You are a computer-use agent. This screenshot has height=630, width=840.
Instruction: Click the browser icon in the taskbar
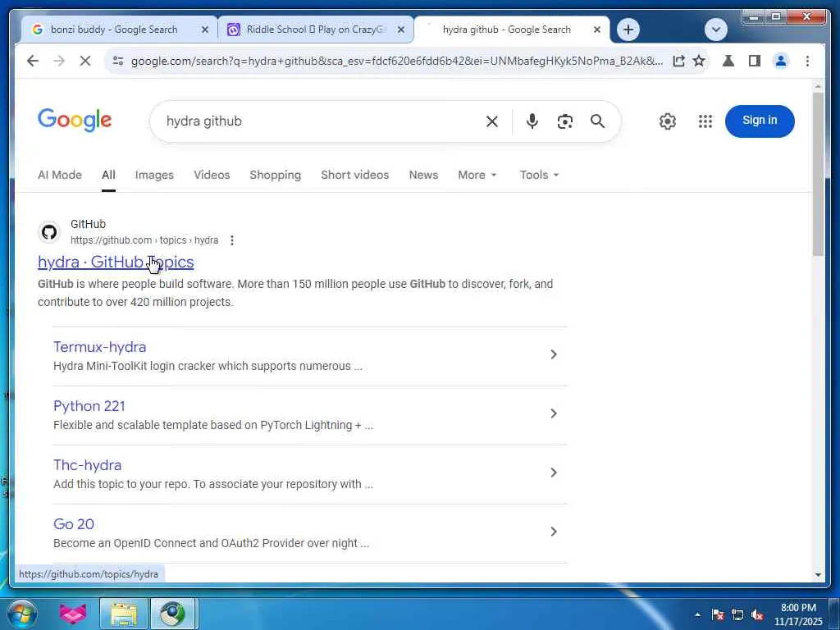(x=174, y=614)
